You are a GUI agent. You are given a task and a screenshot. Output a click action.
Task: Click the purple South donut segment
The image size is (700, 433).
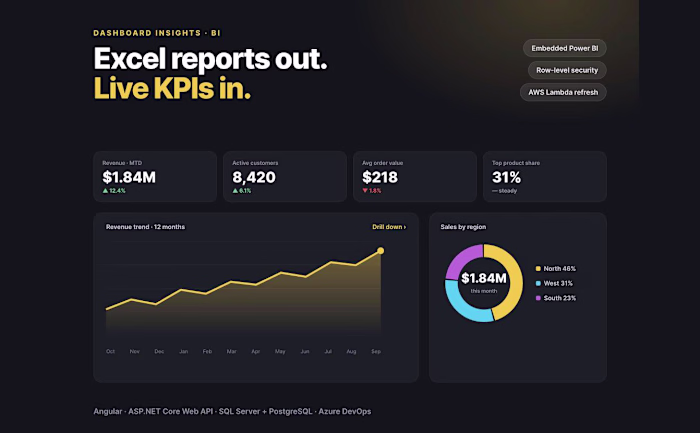click(461, 258)
